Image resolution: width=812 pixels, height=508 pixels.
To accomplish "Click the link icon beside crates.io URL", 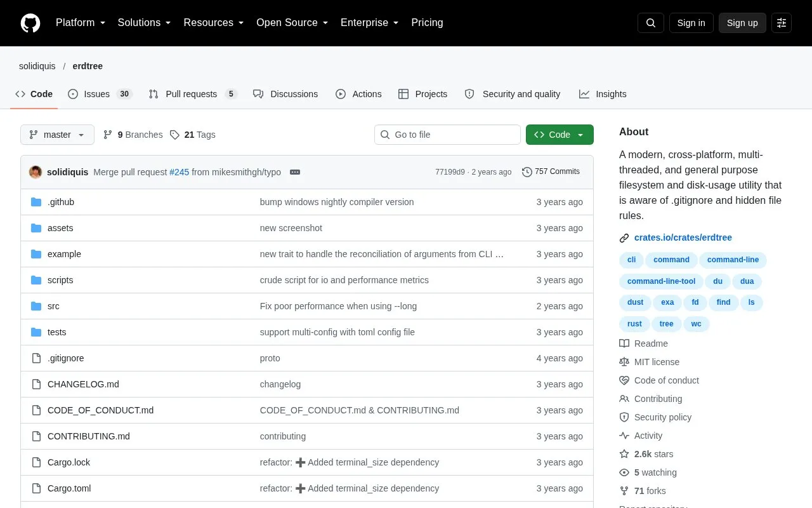I will point(624,238).
